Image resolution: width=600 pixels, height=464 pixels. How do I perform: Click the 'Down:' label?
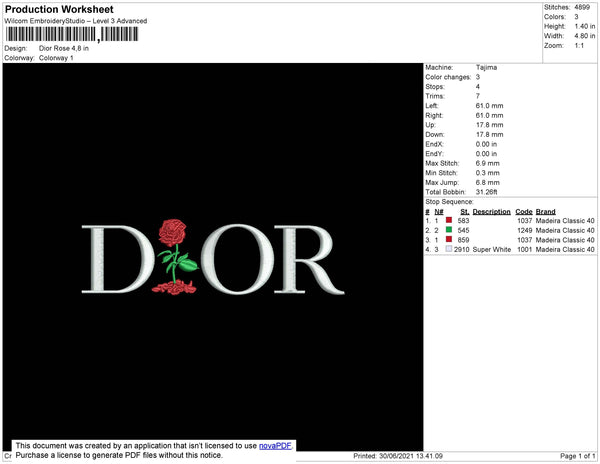pyautogui.click(x=435, y=134)
